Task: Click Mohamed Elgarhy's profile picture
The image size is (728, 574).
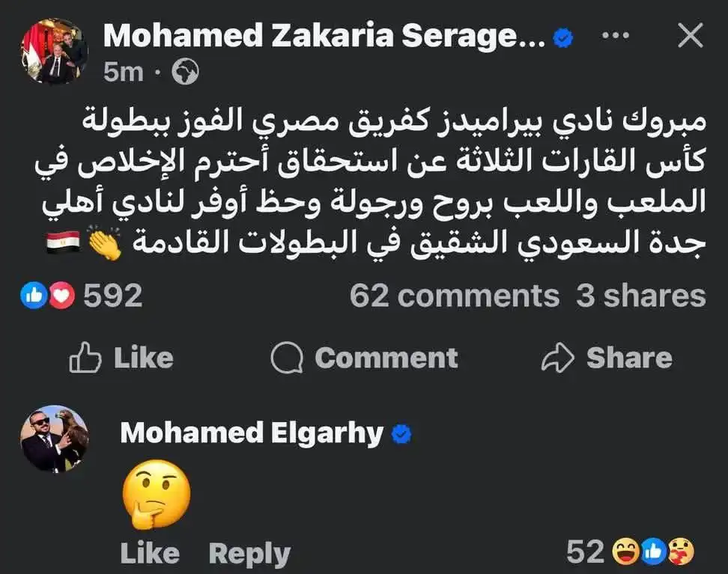Action: point(54,439)
